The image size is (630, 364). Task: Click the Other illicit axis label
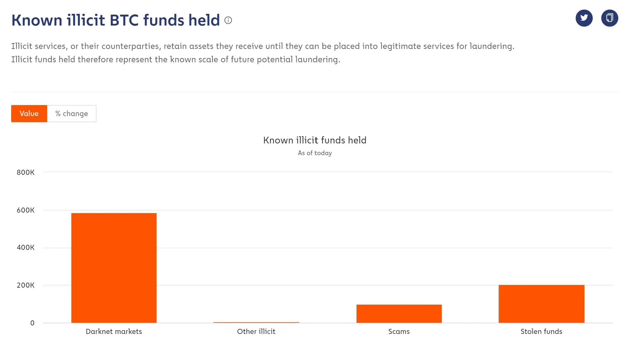tap(256, 332)
